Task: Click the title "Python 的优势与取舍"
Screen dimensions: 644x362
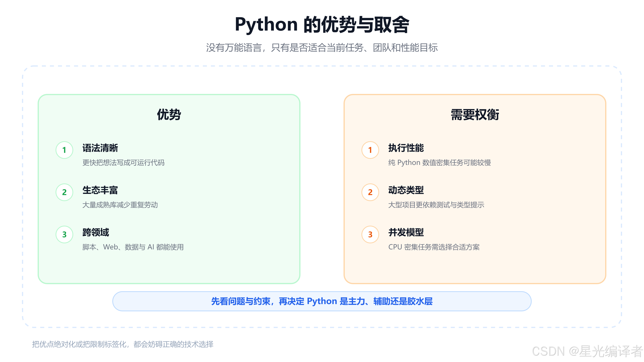Action: point(322,25)
